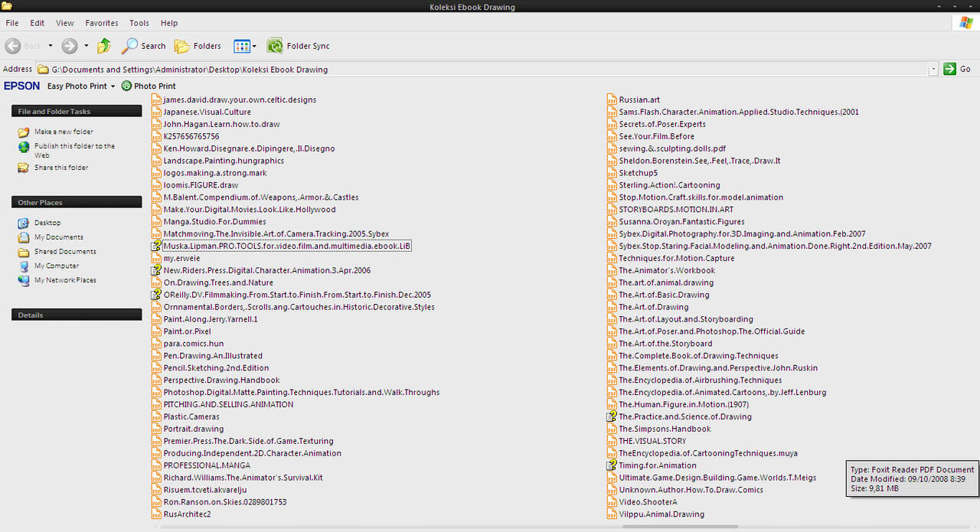This screenshot has height=532, width=980.
Task: Go up one folder level
Action: point(104,46)
